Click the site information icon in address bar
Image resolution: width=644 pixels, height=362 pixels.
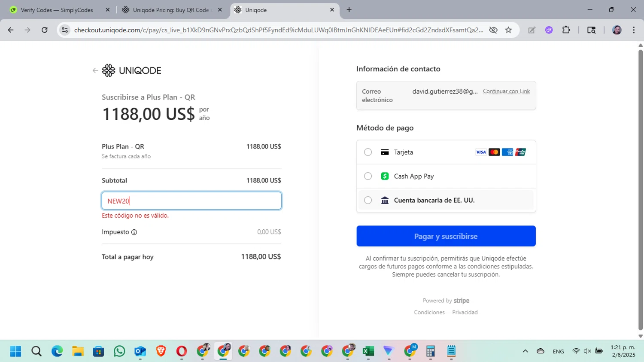(x=65, y=30)
